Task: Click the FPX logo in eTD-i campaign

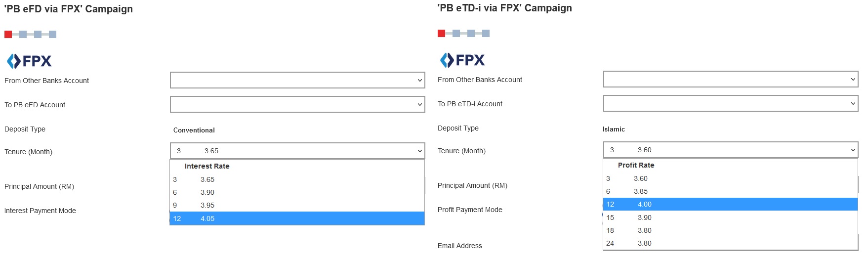Action: coord(462,60)
